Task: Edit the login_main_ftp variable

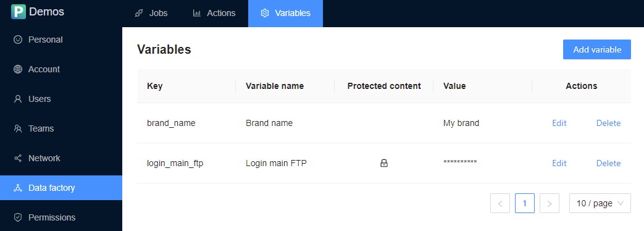Action: tap(559, 163)
